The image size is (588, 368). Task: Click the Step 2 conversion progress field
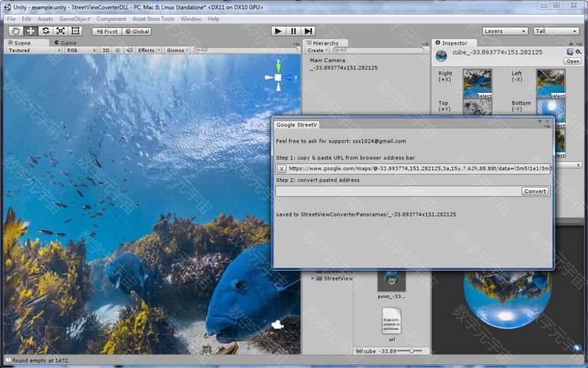coord(398,192)
